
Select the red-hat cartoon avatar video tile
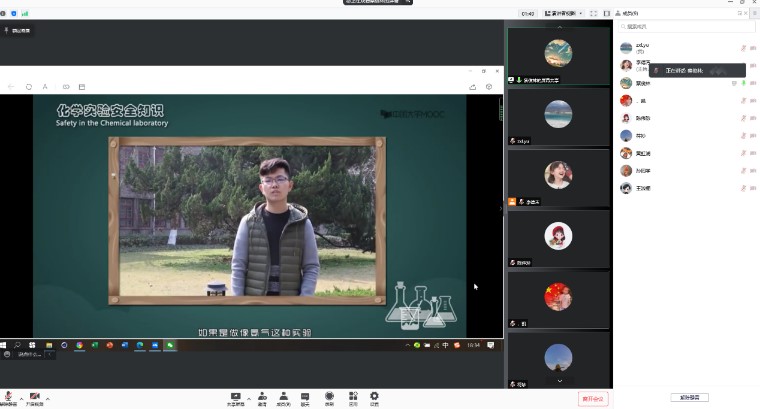558,239
